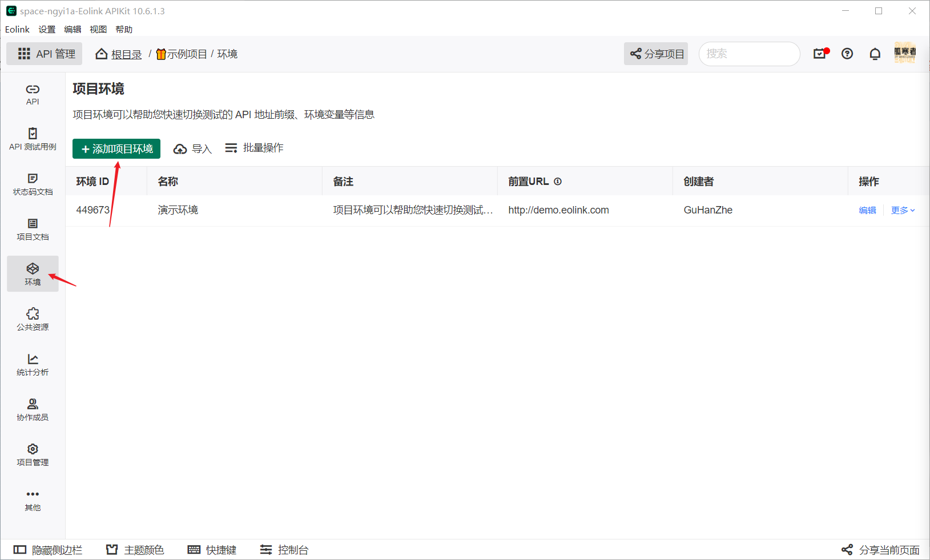Open the help question mark icon
This screenshot has width=930, height=560.
pos(847,54)
